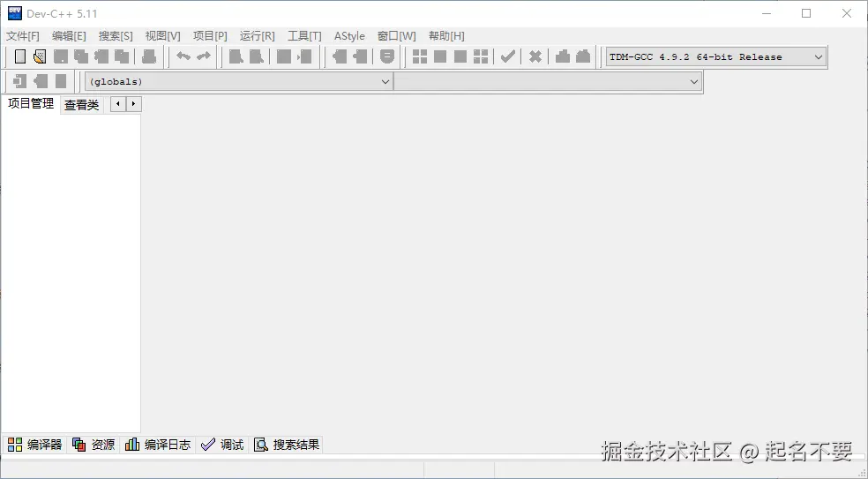Open the 编译器 bottom tab
Viewport: 868px width, 479px height.
34,445
